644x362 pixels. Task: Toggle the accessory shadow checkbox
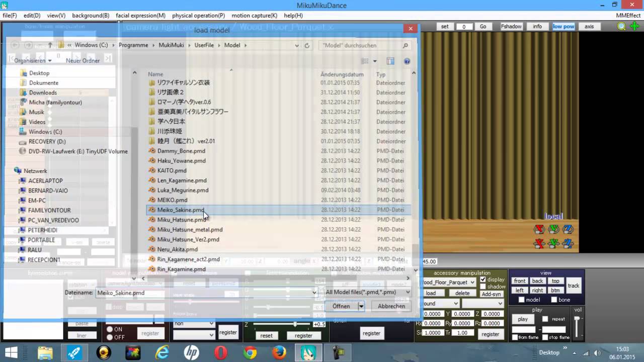coord(483,287)
